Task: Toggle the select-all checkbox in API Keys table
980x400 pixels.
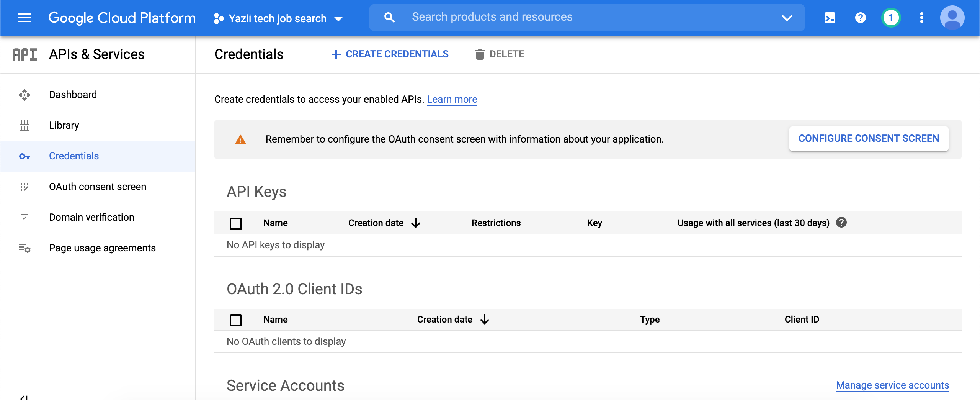Action: 236,223
